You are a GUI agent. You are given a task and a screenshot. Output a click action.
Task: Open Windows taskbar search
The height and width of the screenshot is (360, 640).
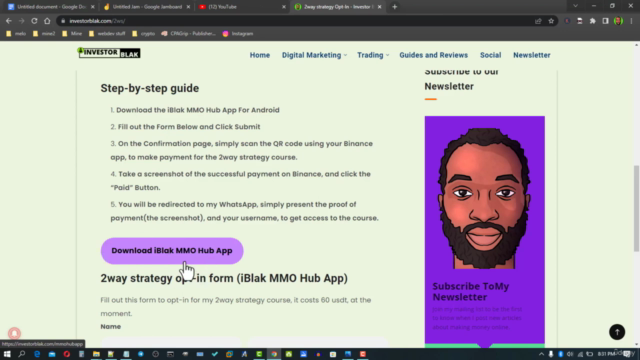pyautogui.click(x=22, y=354)
